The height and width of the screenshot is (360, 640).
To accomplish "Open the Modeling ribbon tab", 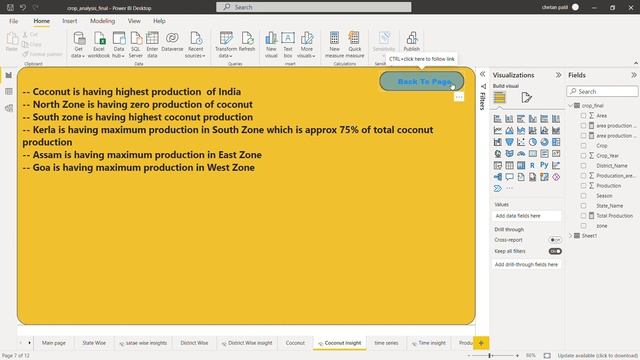I will [102, 21].
